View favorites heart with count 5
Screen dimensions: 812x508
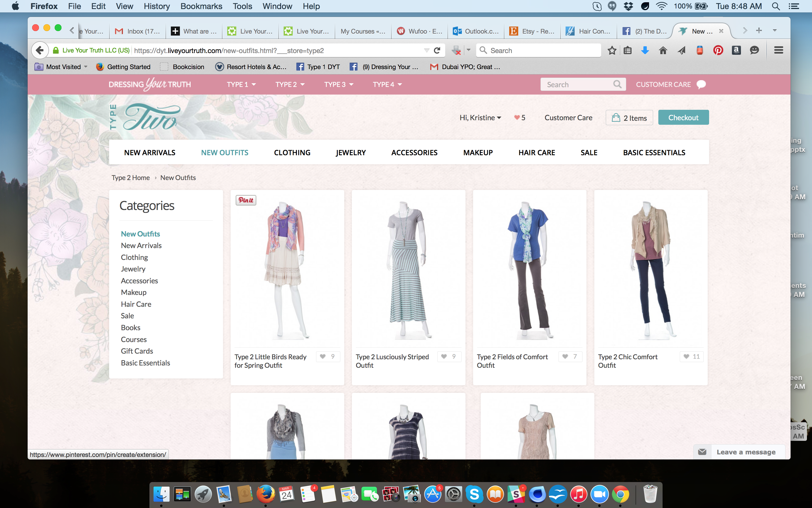coord(520,118)
